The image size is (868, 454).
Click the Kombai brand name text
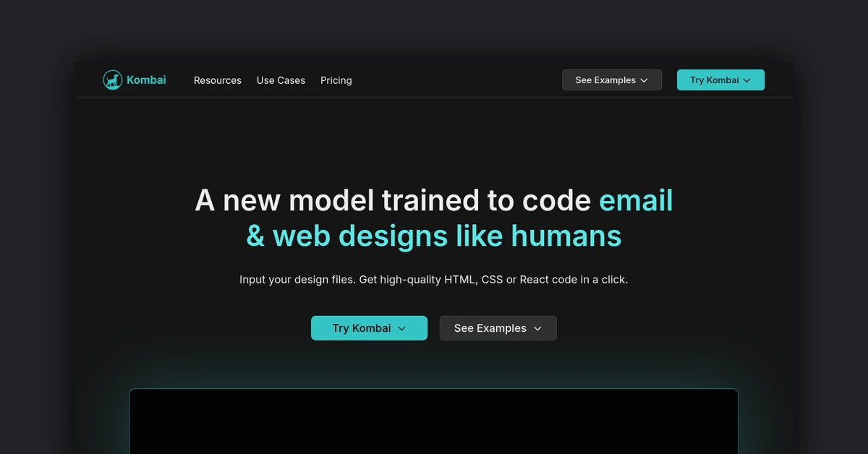146,80
